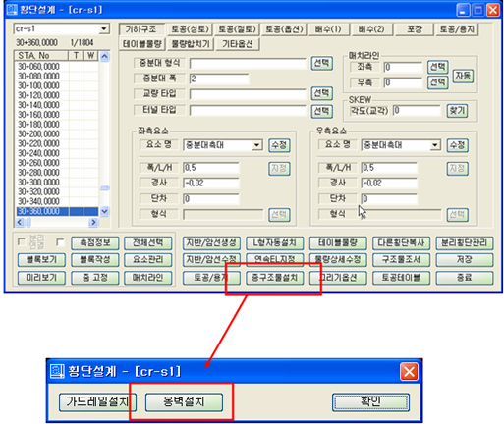Viewport: 504px width, 424px height.
Task: Toggle the unlabeled checkbox beside 측점정보
Action: pyautogui.click(x=60, y=242)
